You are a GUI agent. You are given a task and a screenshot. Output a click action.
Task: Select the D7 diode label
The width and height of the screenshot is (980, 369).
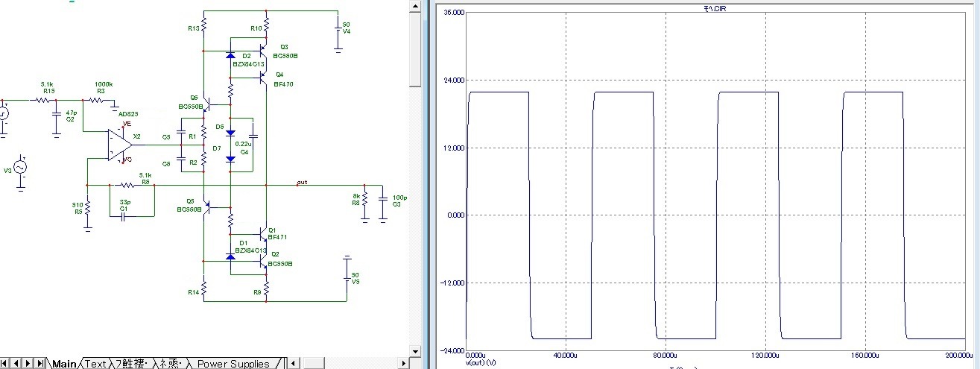click(x=217, y=148)
